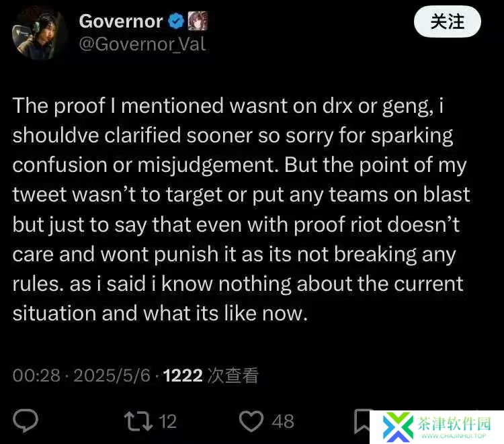504x444 pixels.
Task: Click the reply speech bubble icon
Action: point(26,420)
